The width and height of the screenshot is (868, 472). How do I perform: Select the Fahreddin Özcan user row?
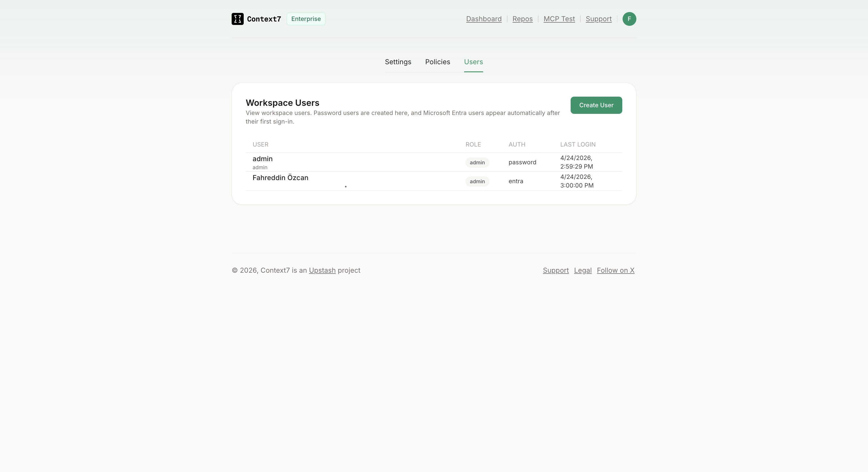click(x=434, y=181)
